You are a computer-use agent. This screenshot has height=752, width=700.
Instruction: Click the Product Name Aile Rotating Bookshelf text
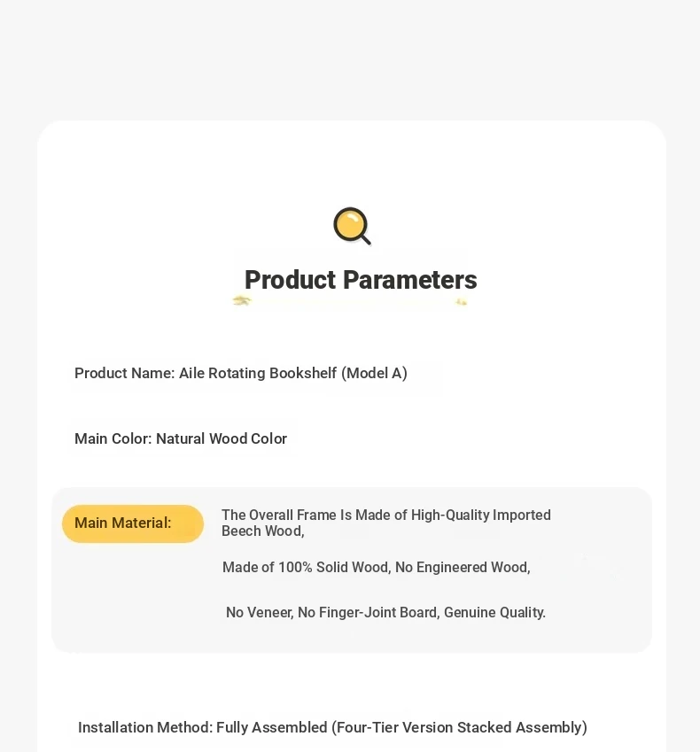click(241, 373)
